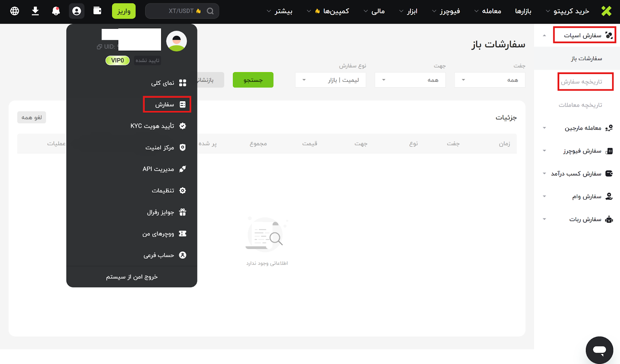Click the green جستجو search button
Image resolution: width=620 pixels, height=364 pixels.
pos(253,80)
